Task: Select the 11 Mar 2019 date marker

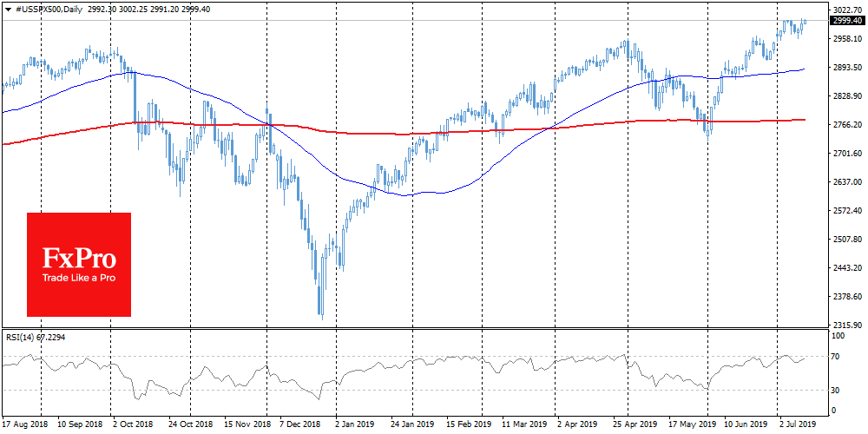Action: 518,424
